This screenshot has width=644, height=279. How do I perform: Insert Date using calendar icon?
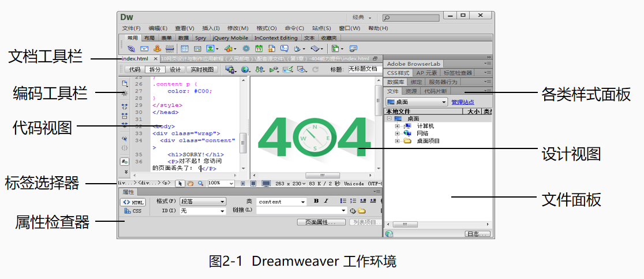pos(259,49)
